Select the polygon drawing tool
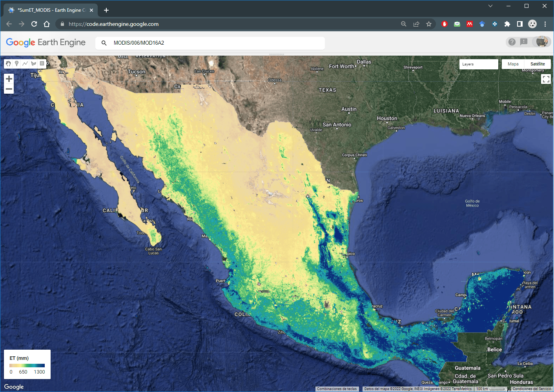Image resolution: width=554 pixels, height=392 pixels. [x=33, y=64]
